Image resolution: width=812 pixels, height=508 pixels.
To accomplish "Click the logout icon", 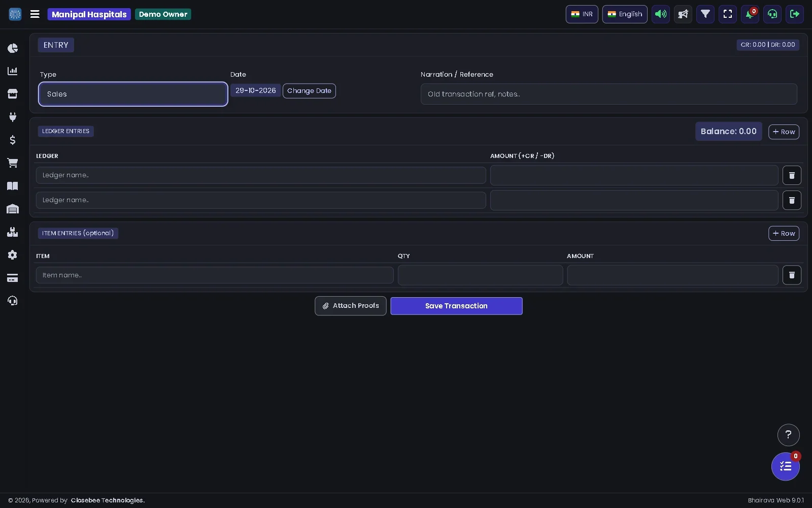I will [795, 14].
